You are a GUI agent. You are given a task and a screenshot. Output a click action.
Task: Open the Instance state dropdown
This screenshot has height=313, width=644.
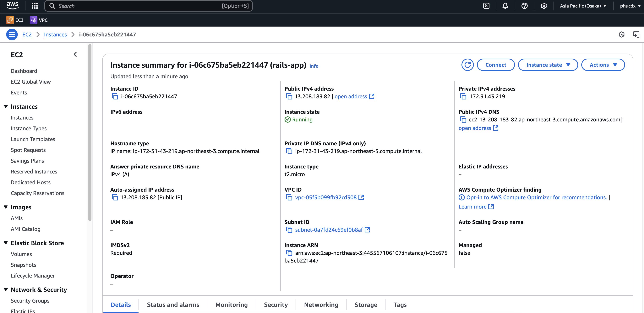tap(548, 65)
